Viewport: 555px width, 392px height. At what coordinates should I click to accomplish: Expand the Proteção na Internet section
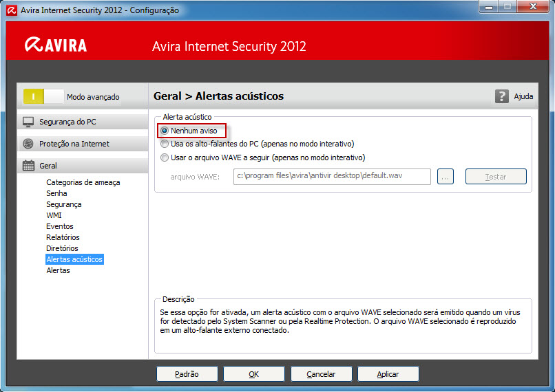(x=83, y=144)
